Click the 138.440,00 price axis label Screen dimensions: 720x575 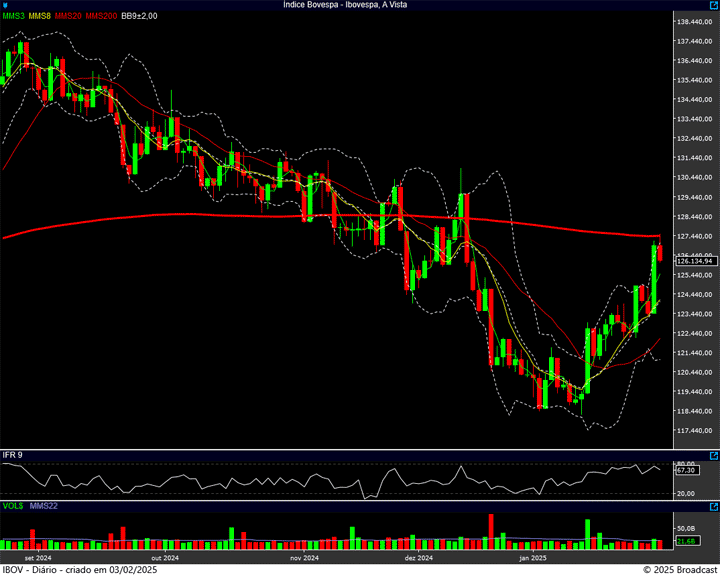695,22
